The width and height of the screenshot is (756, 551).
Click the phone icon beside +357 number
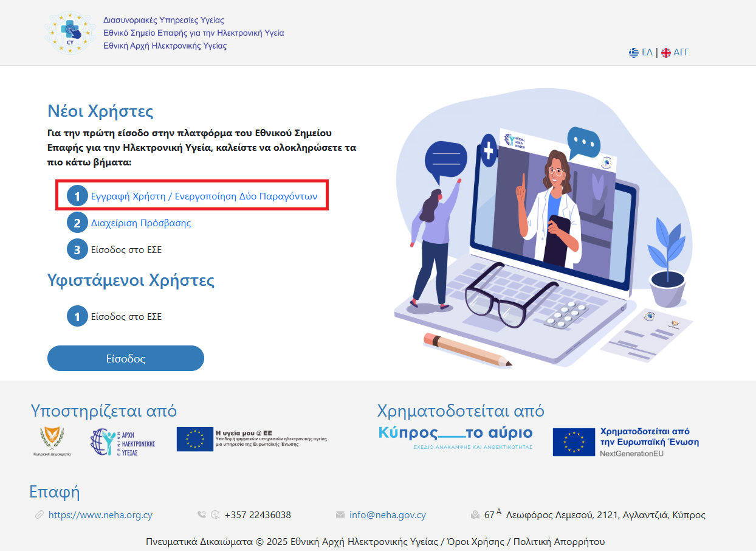(x=202, y=515)
